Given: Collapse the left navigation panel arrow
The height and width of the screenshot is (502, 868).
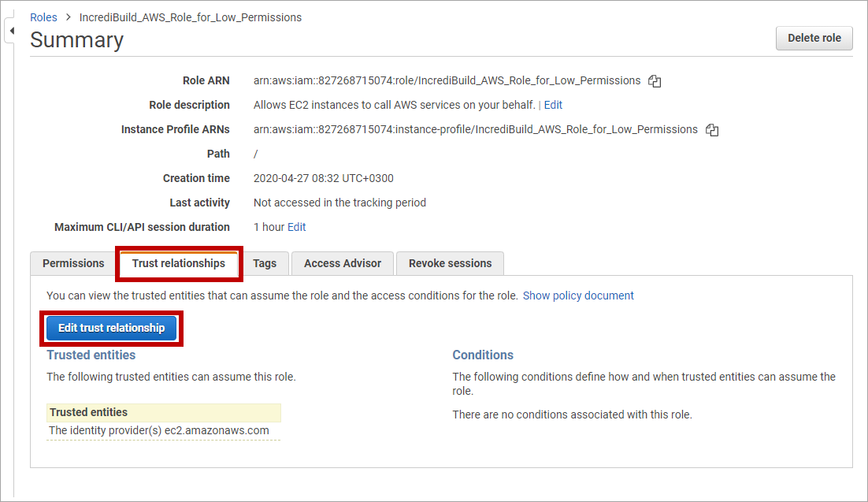Looking at the screenshot, I should (x=12, y=31).
